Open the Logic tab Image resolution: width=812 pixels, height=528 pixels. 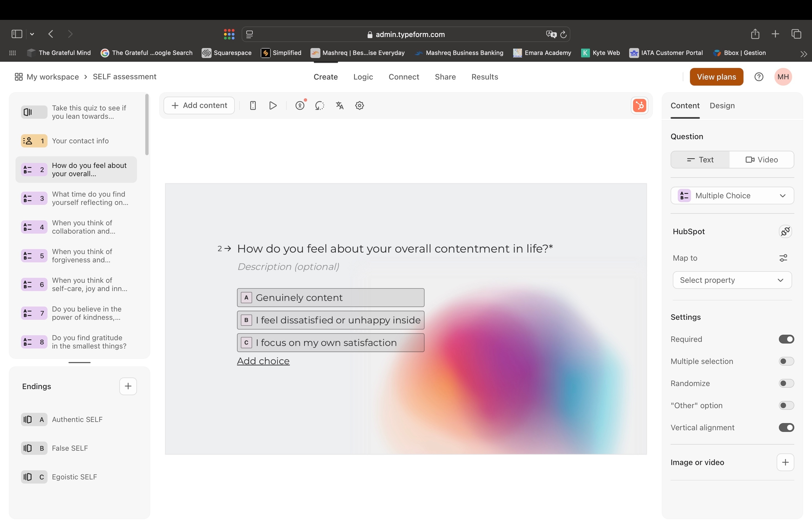363,77
